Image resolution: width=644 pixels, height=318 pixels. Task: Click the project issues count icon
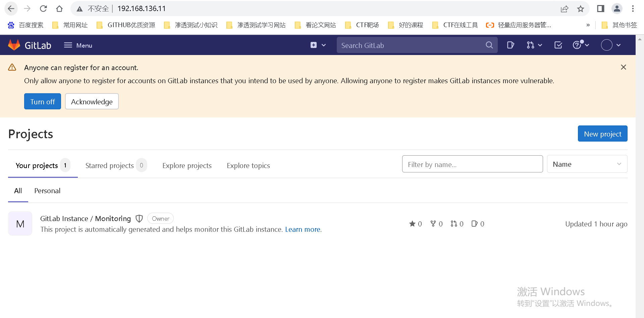[475, 224]
